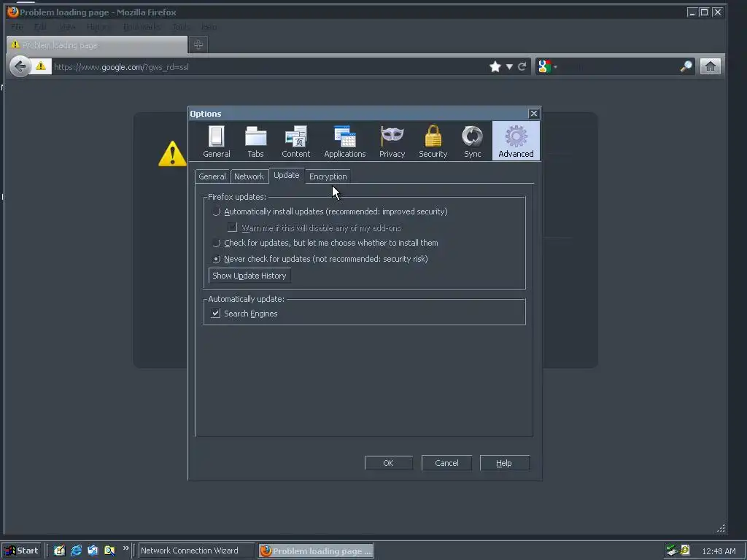Uncheck the Search Engines checkbox

pyautogui.click(x=215, y=314)
